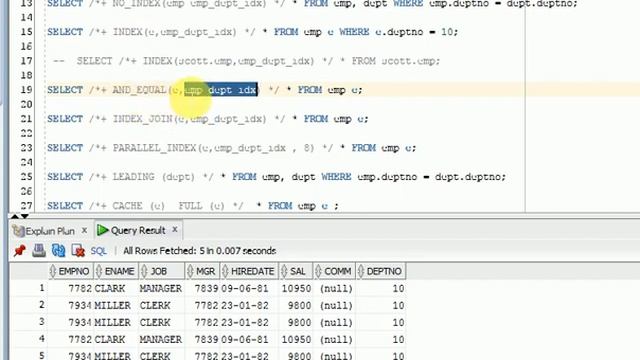Select the highlighted emp_dept_idx text on line 19
640x360 pixels.
[x=221, y=89]
